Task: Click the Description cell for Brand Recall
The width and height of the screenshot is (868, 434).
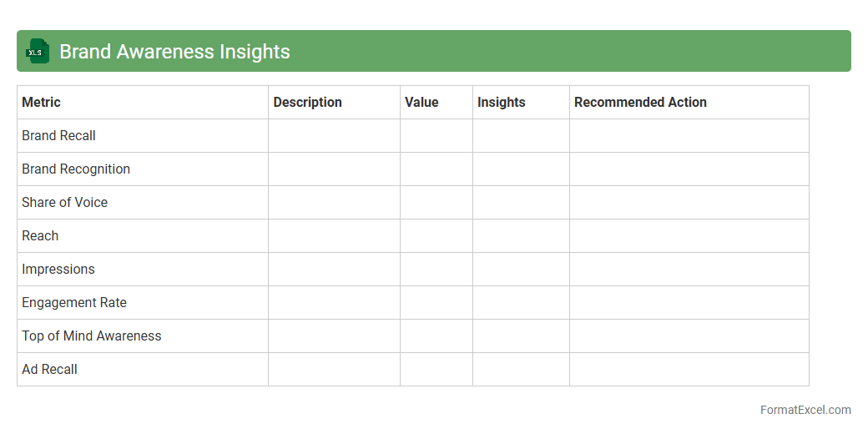Action: click(x=334, y=136)
